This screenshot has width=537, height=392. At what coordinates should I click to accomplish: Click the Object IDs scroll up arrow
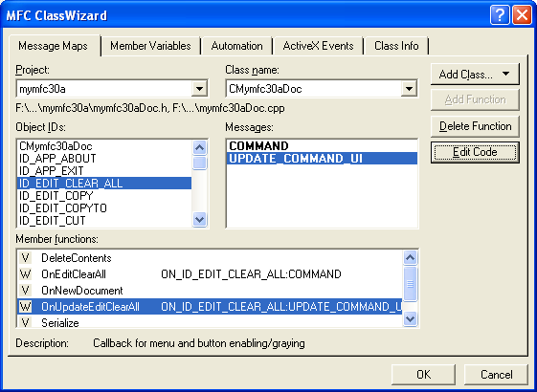click(199, 148)
